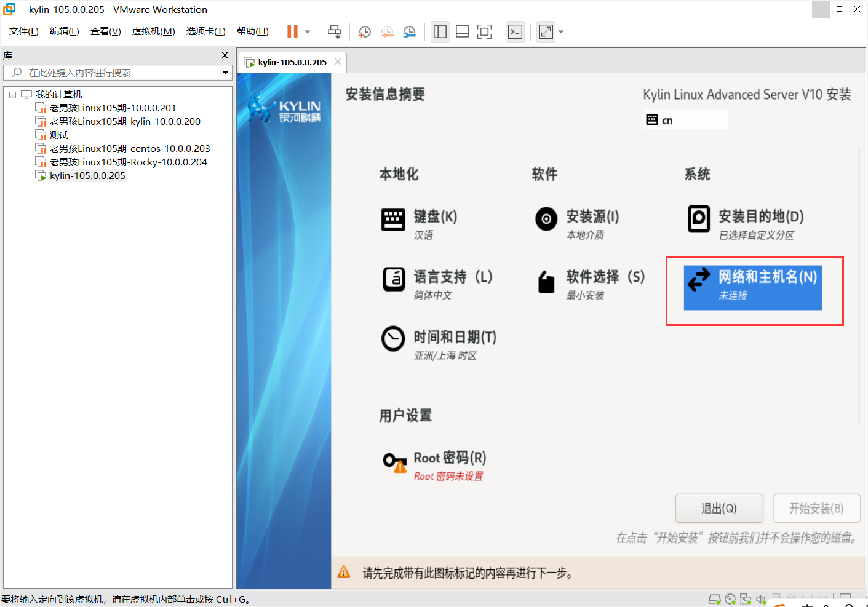This screenshot has width=868, height=607.
Task: Click the stretch guest display icon
Action: [x=546, y=32]
